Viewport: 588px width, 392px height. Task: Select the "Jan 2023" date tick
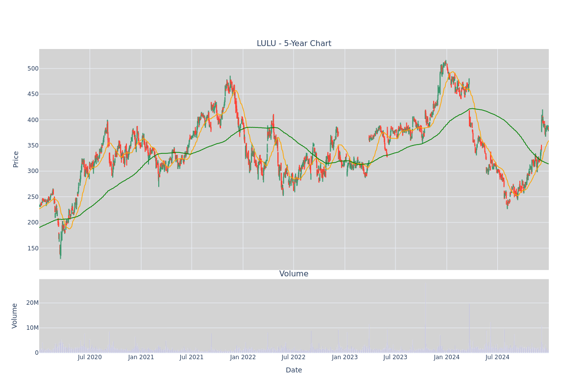pos(345,357)
